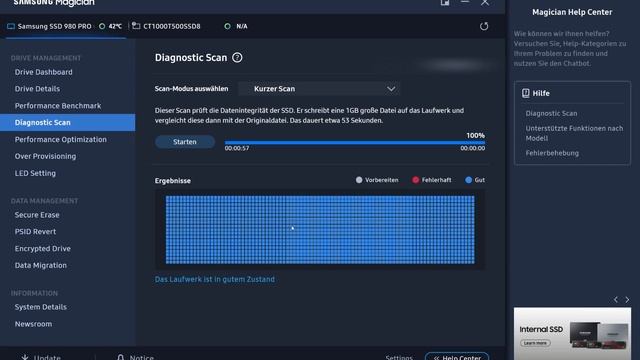Click the Samsung SSD 980 PRO drive icon
Viewport: 640px width, 360px height.
point(11,26)
